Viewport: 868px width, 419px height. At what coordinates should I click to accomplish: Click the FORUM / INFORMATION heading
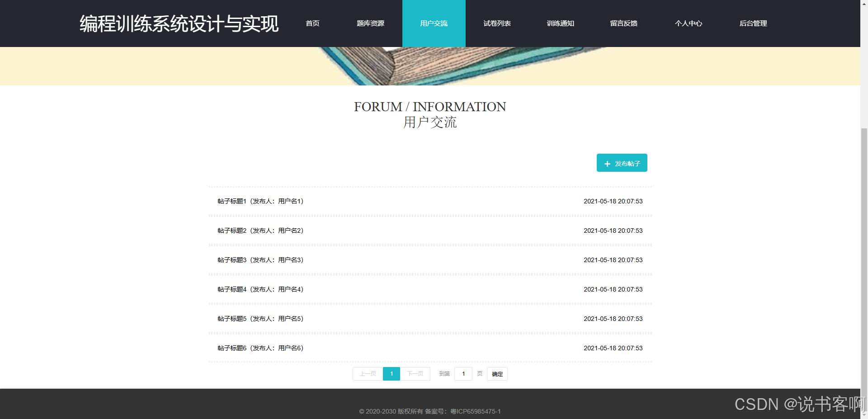pyautogui.click(x=430, y=107)
